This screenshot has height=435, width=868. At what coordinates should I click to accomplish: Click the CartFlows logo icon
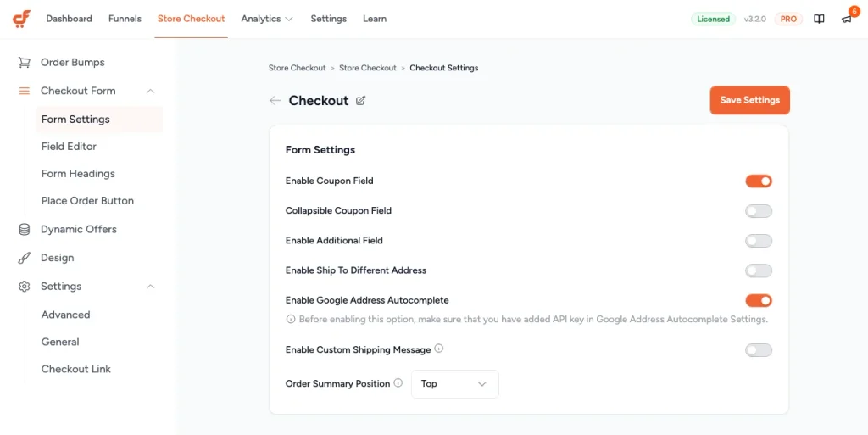21,19
